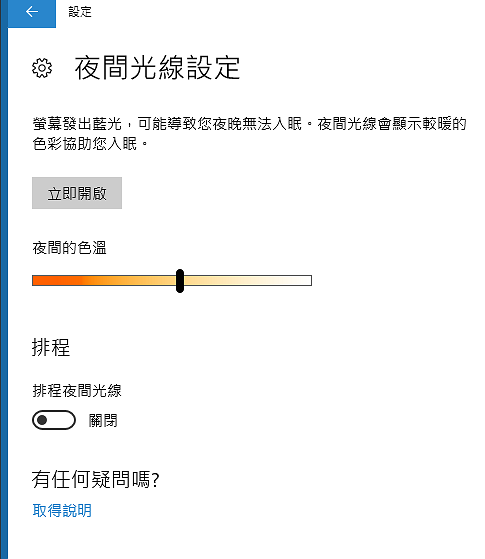Click the blue light description paragraph

coord(249,134)
